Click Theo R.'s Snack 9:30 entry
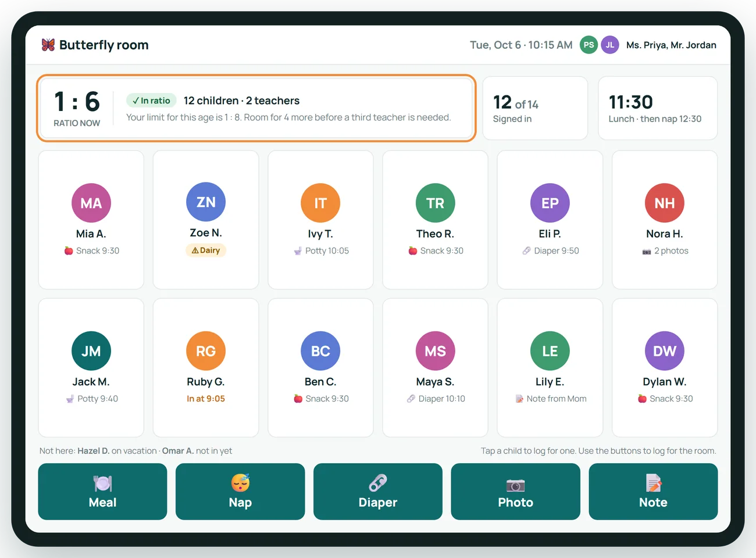The height and width of the screenshot is (558, 756). point(436,251)
